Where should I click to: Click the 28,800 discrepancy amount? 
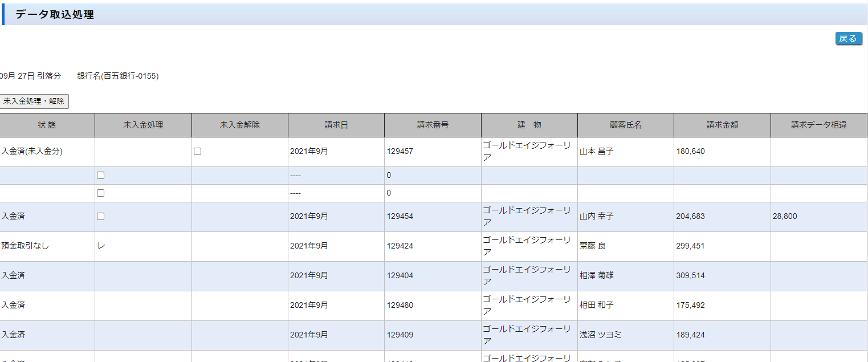click(x=785, y=217)
